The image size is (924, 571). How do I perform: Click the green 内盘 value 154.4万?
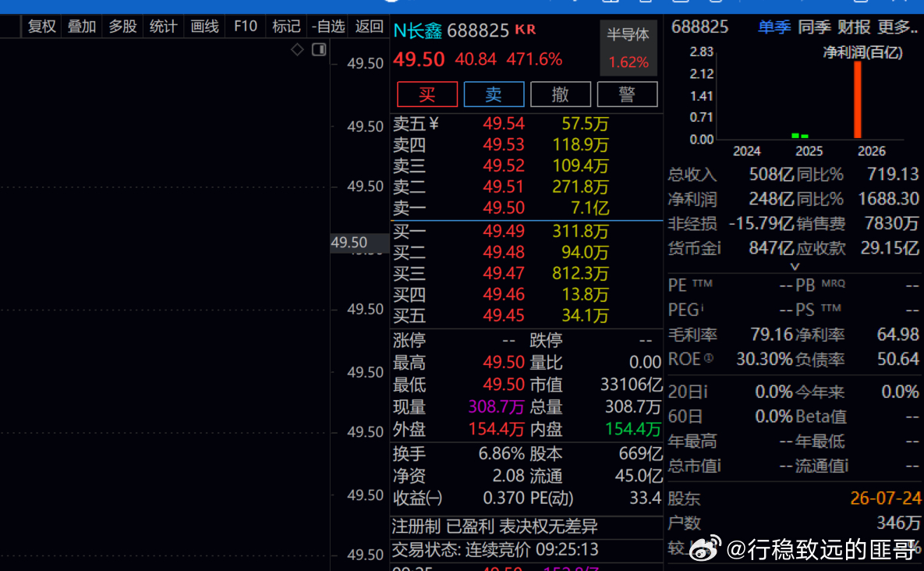pyautogui.click(x=633, y=429)
